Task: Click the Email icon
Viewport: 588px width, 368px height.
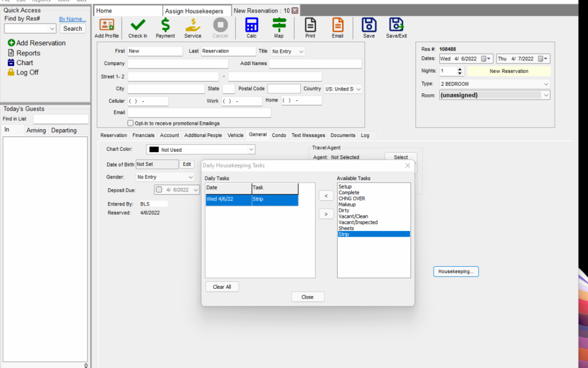Action: [338, 28]
